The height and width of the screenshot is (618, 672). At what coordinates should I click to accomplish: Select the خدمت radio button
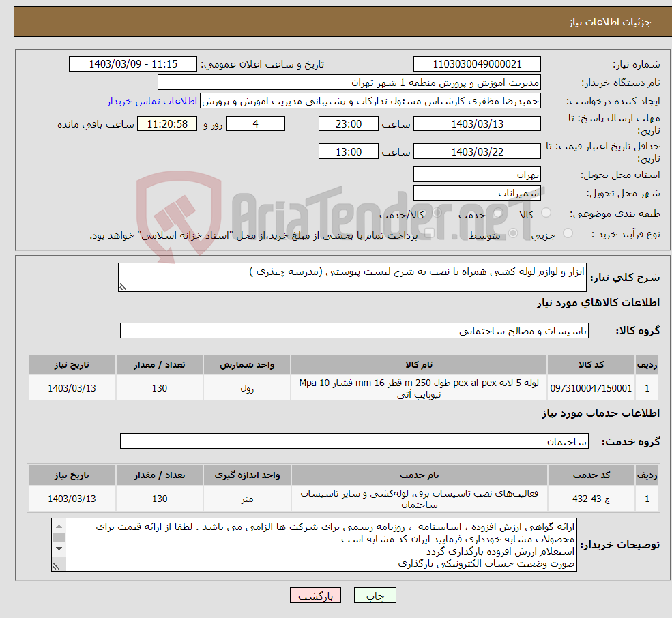tap(497, 213)
